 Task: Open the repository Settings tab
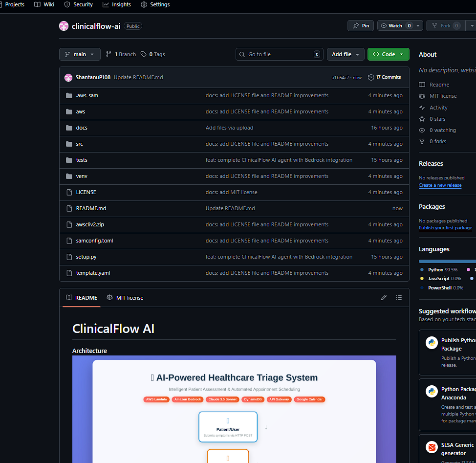155,4
